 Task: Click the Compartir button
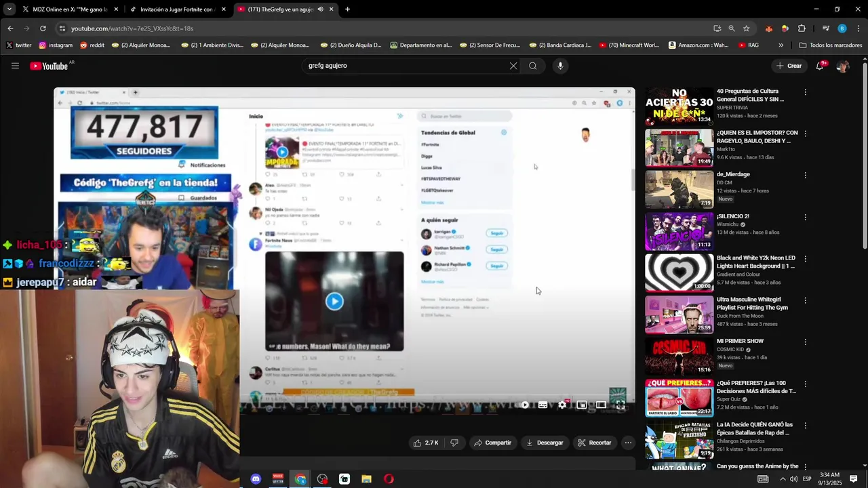coord(493,443)
